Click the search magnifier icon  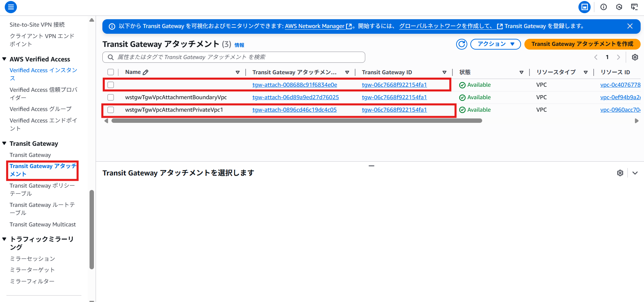pos(110,57)
